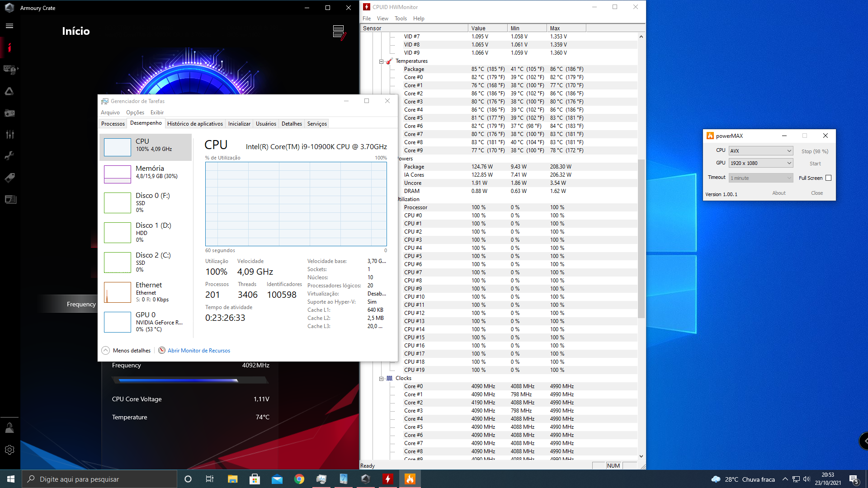Select the Home info icon in Armoury Crate sidebar
Viewport: 868px width, 488px height.
click(x=9, y=47)
